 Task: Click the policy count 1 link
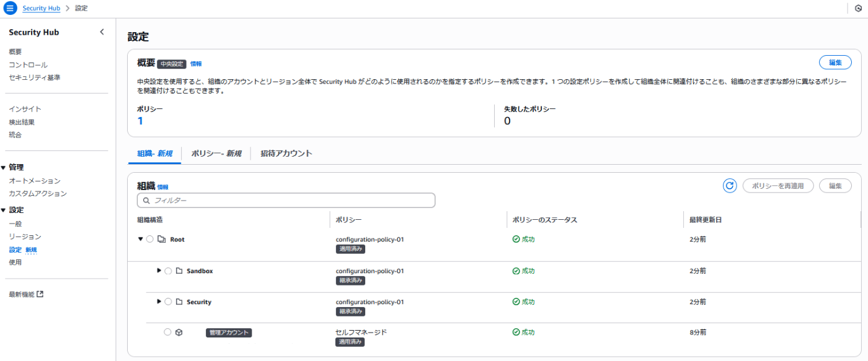[x=140, y=121]
